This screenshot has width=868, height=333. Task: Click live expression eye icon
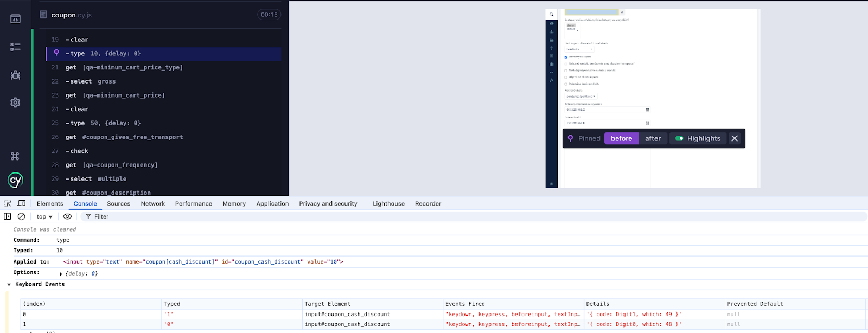point(67,216)
